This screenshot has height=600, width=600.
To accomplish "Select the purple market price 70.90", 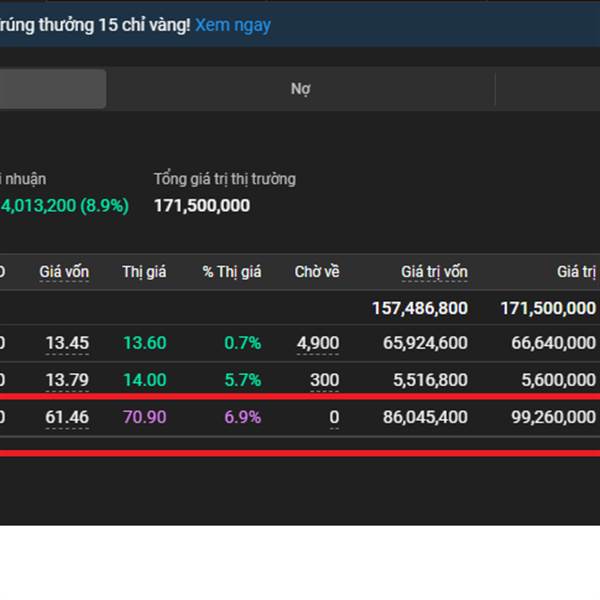I will point(145,416).
